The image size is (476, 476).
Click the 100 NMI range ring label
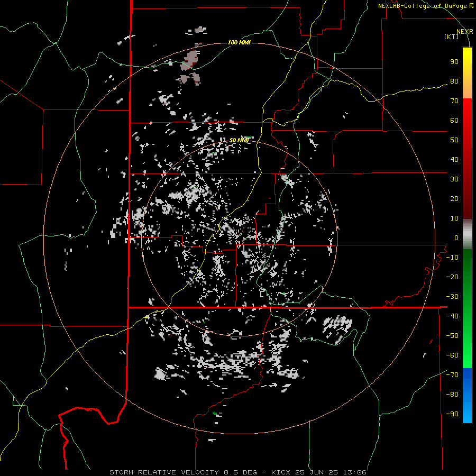(x=239, y=42)
